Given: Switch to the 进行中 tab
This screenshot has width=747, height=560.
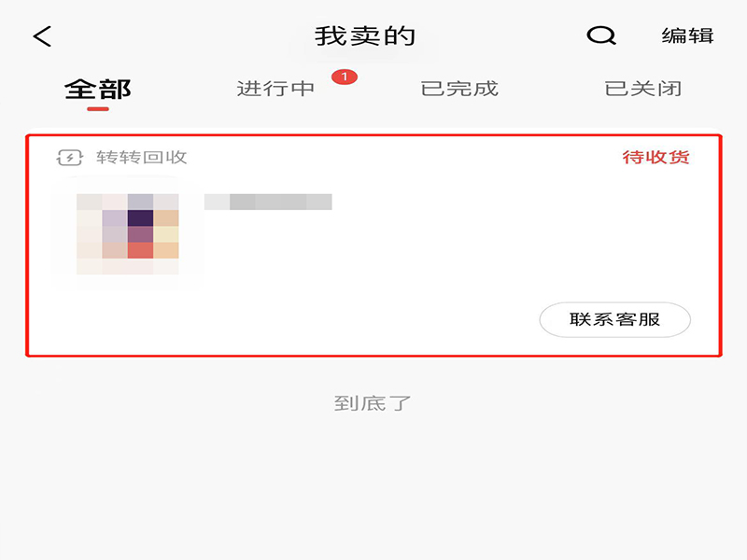Looking at the screenshot, I should [275, 89].
